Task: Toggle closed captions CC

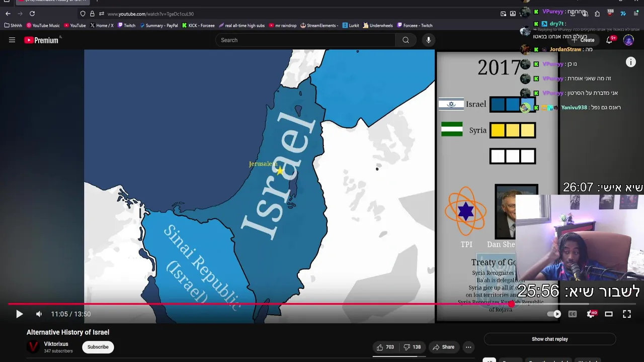Action: [573, 314]
